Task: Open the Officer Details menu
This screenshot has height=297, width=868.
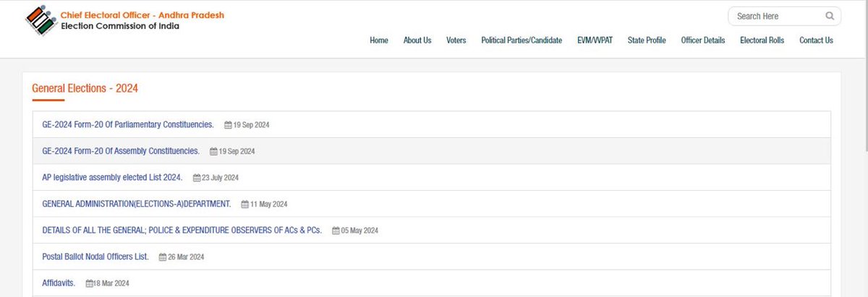Action: click(x=703, y=40)
